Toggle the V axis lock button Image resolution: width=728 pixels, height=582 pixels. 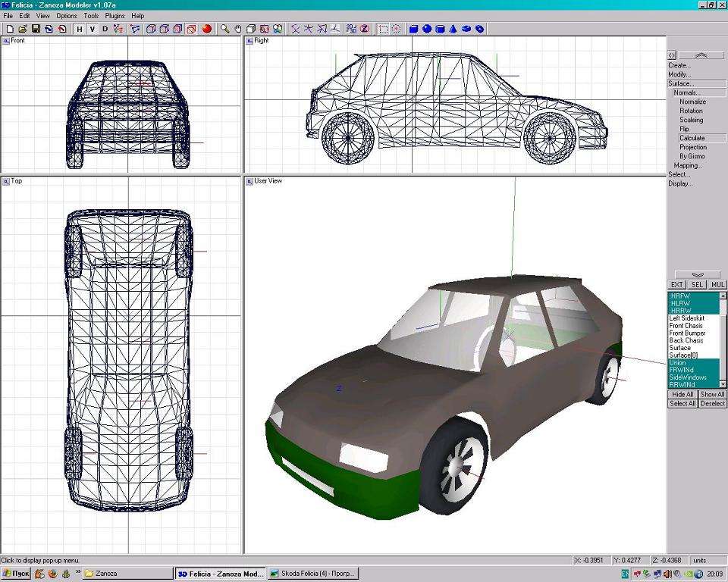click(x=92, y=29)
